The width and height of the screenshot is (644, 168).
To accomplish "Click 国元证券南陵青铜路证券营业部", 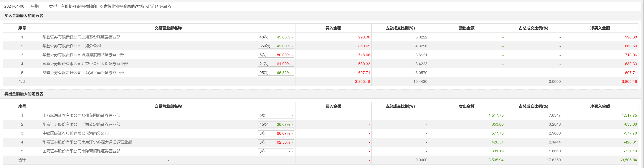I will (81, 151).
